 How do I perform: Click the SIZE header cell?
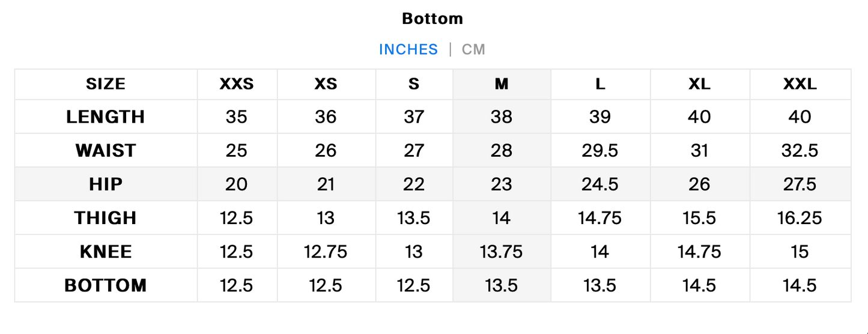106,84
